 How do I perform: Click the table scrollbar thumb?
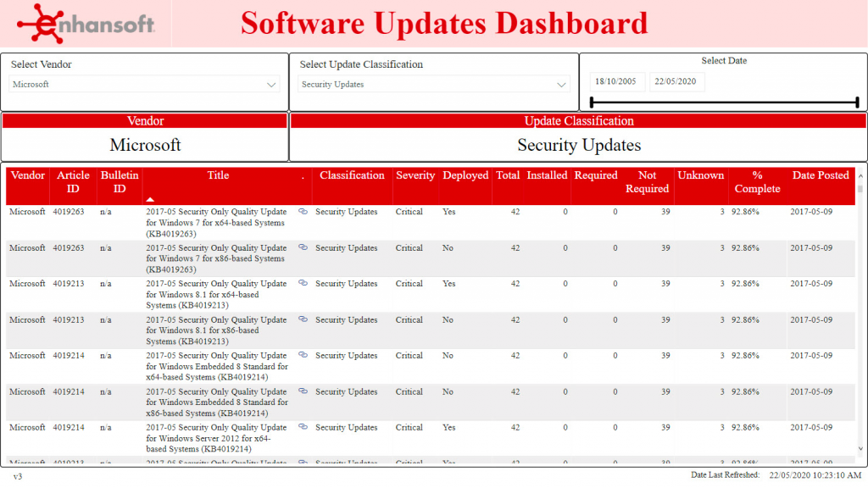point(860,189)
